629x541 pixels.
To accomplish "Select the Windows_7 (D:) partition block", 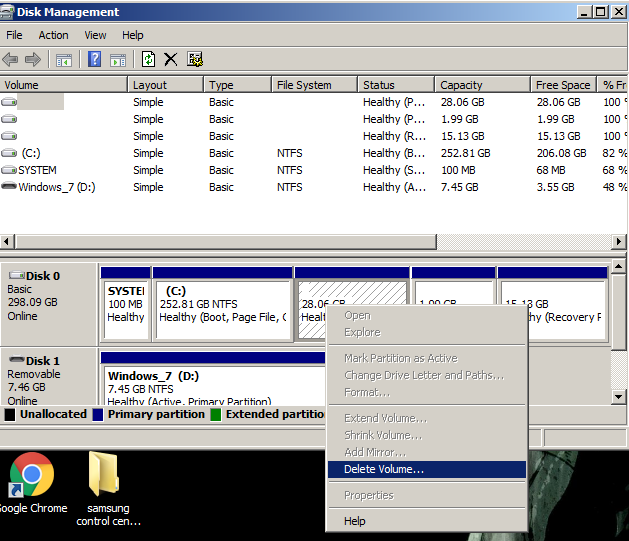I will coord(213,379).
